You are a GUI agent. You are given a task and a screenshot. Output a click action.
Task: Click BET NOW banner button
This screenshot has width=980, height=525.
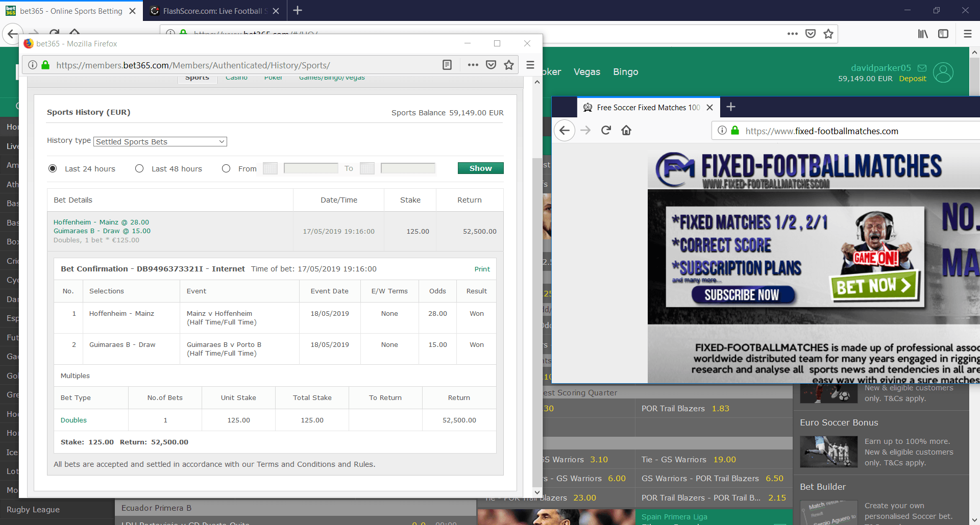(x=874, y=286)
